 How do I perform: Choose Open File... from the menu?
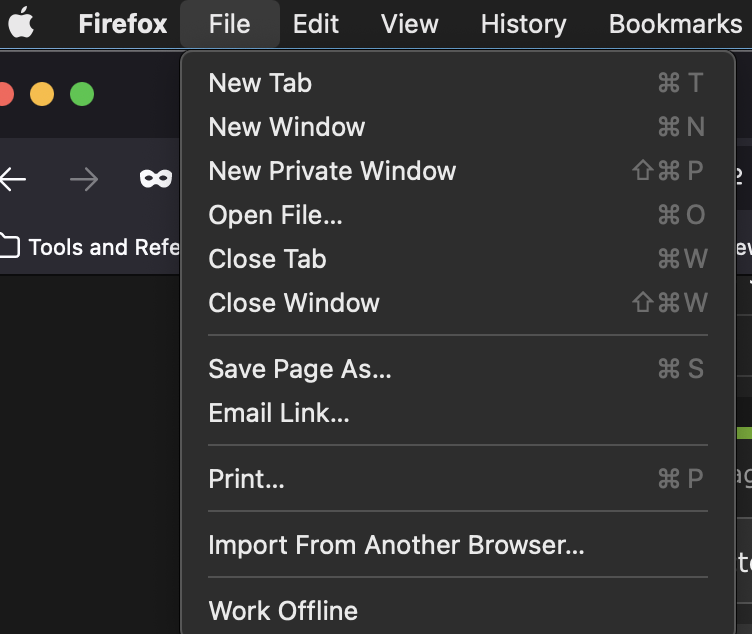coord(275,215)
